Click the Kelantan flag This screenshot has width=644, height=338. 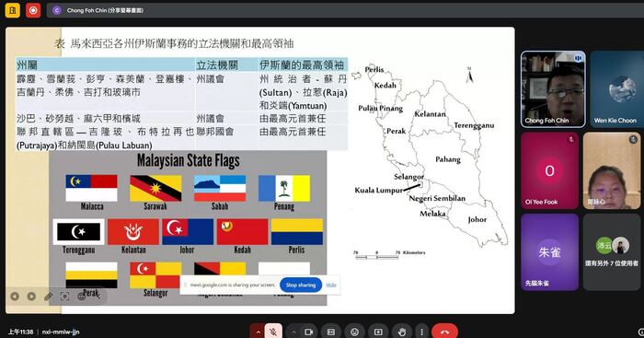point(133,232)
